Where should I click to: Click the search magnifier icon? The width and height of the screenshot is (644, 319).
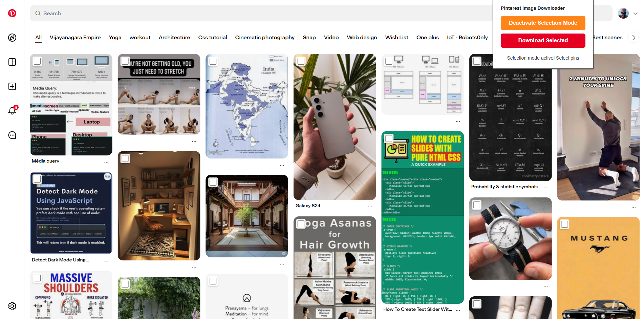[38, 13]
